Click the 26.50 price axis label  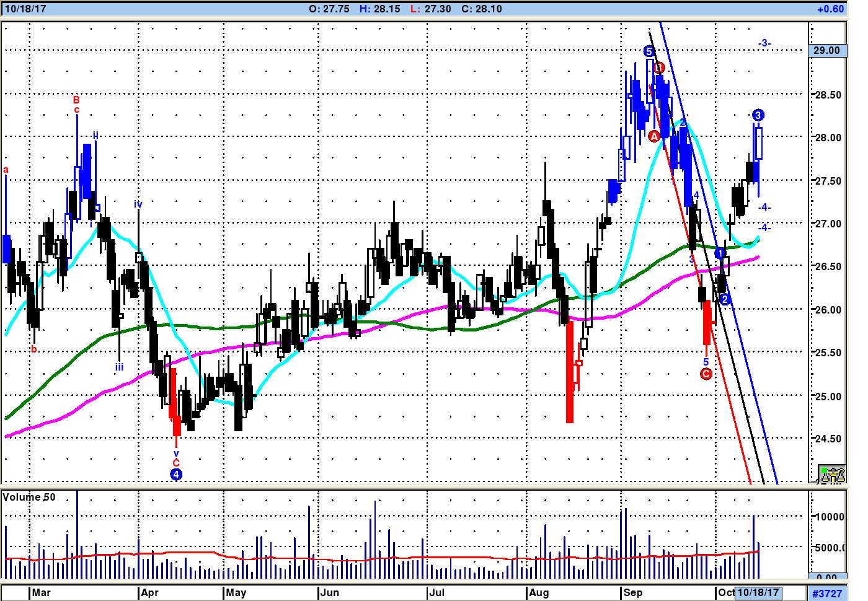(828, 266)
